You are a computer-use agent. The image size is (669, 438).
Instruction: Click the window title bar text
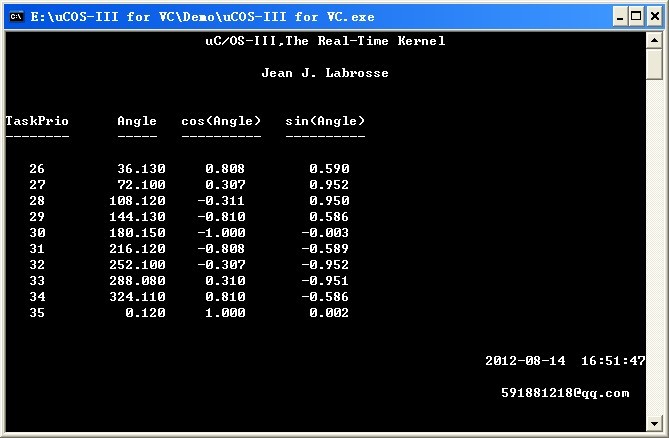click(202, 17)
